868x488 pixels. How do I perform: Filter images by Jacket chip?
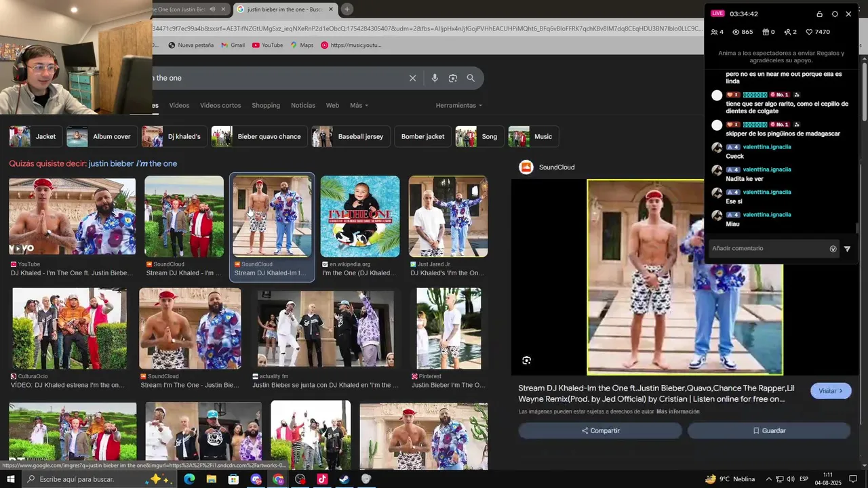click(x=35, y=136)
